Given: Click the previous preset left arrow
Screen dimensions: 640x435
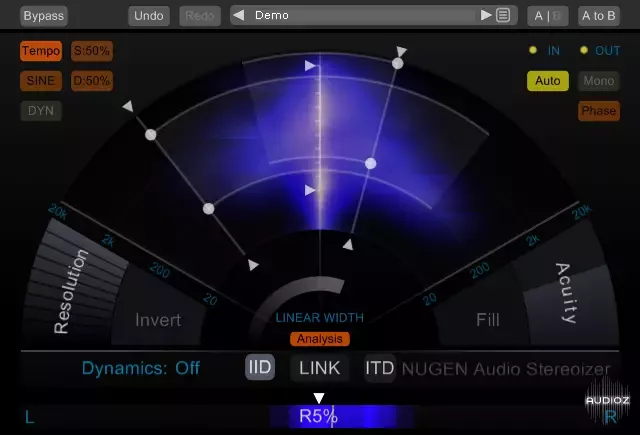Looking at the screenshot, I should pyautogui.click(x=239, y=16).
